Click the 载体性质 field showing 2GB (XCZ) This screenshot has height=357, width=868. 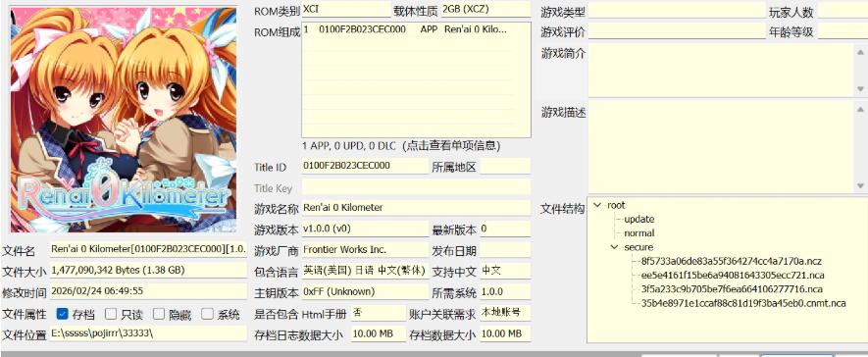[x=485, y=10]
